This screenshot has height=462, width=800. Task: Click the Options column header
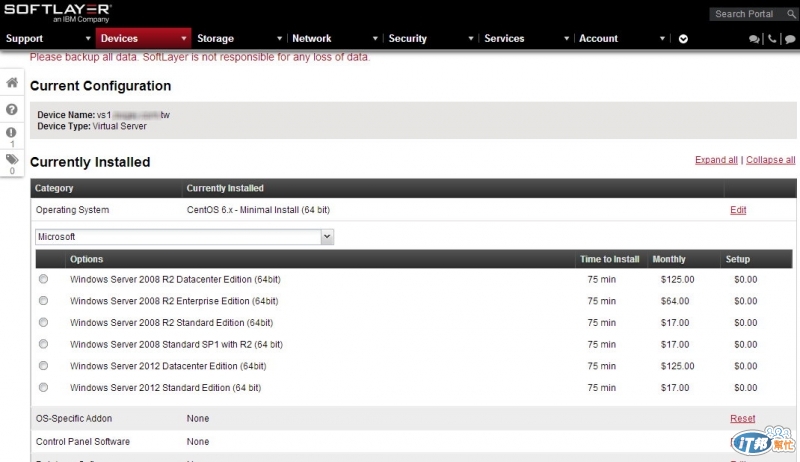point(87,259)
